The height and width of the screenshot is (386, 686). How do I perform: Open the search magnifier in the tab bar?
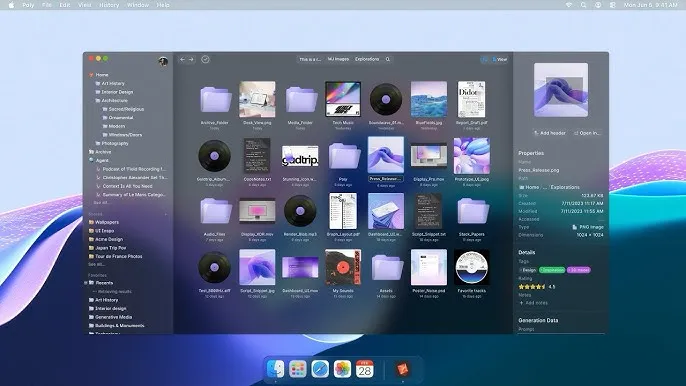click(x=388, y=59)
